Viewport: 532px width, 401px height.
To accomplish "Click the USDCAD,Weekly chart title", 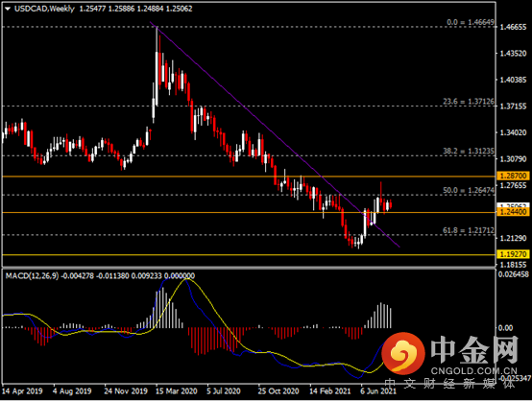I will pyautogui.click(x=44, y=9).
